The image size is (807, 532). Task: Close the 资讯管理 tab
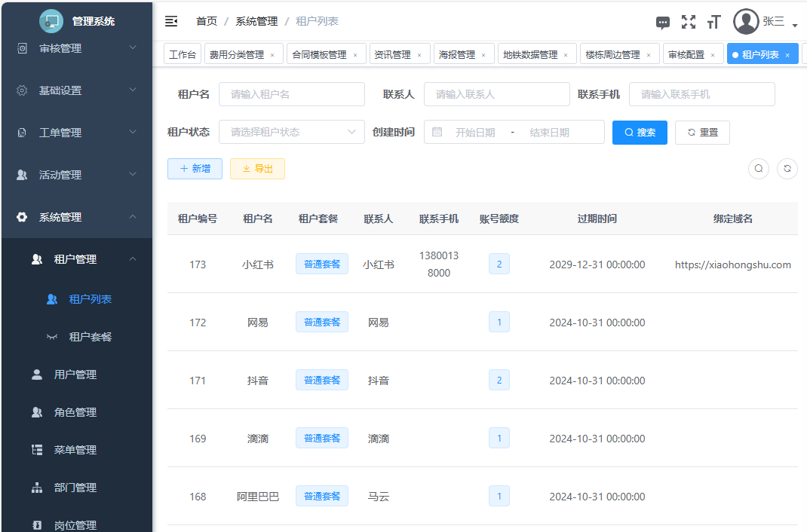[419, 55]
